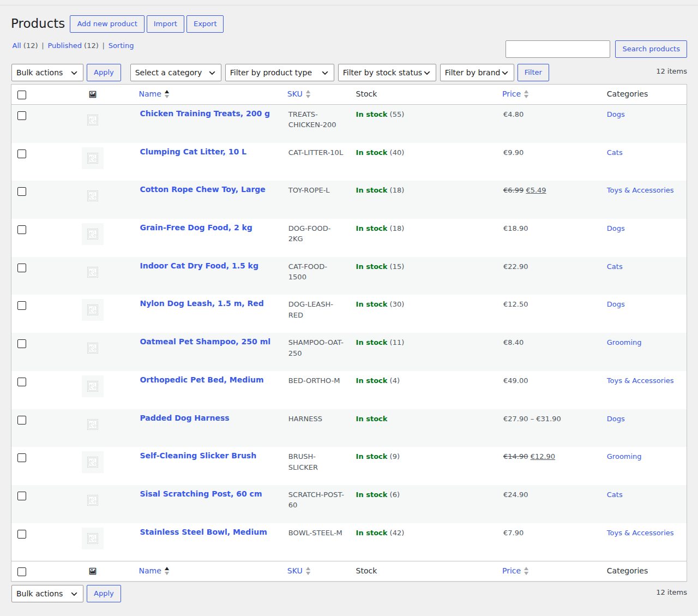
Task: Sort by Price in header row
Action: [515, 94]
